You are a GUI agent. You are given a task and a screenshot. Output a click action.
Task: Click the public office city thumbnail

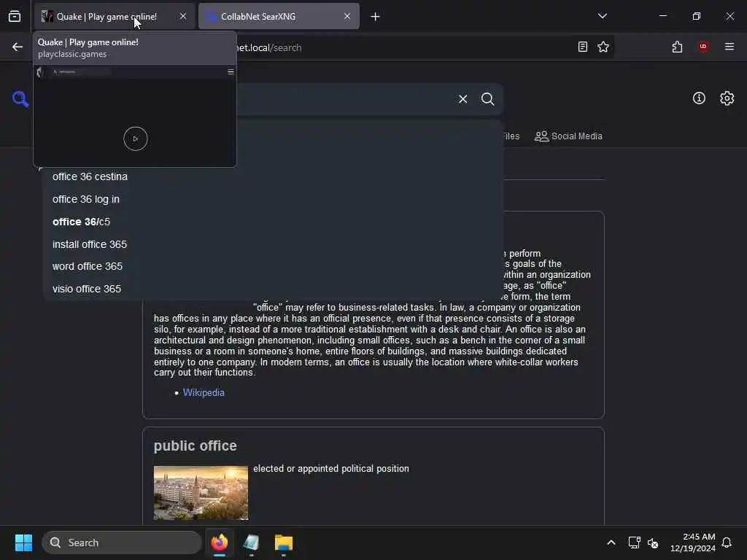201,493
